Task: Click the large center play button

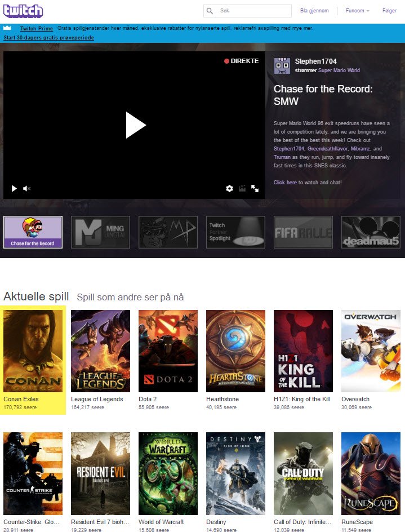Action: tap(136, 125)
